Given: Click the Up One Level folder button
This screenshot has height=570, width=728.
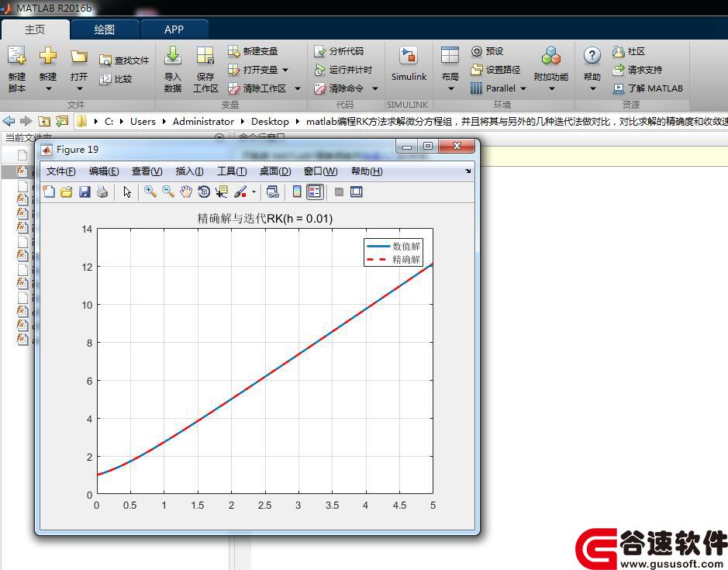Looking at the screenshot, I should [x=44, y=122].
